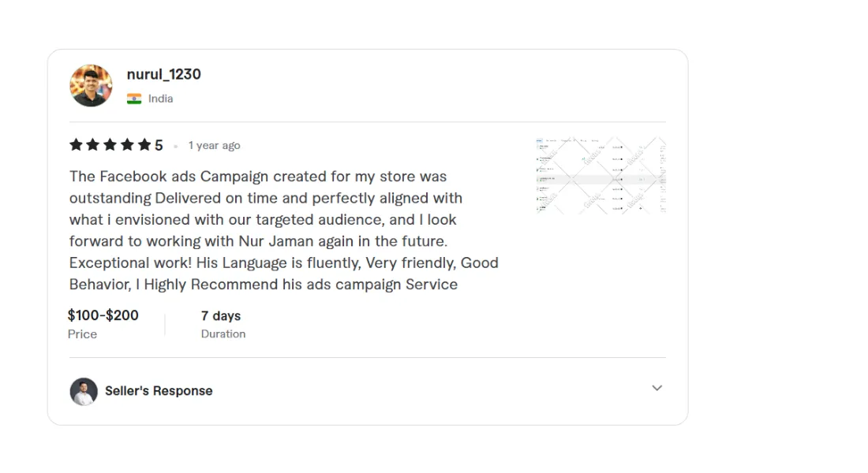Click the 'Duration' label under 7 days
The height and width of the screenshot is (473, 868).
[x=223, y=334]
